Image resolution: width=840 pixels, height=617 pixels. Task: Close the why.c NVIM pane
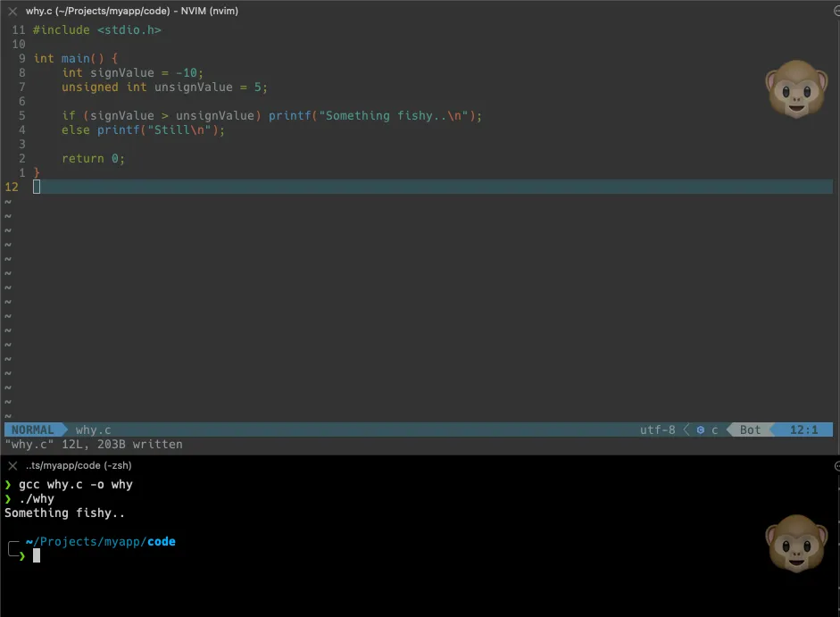click(12, 12)
